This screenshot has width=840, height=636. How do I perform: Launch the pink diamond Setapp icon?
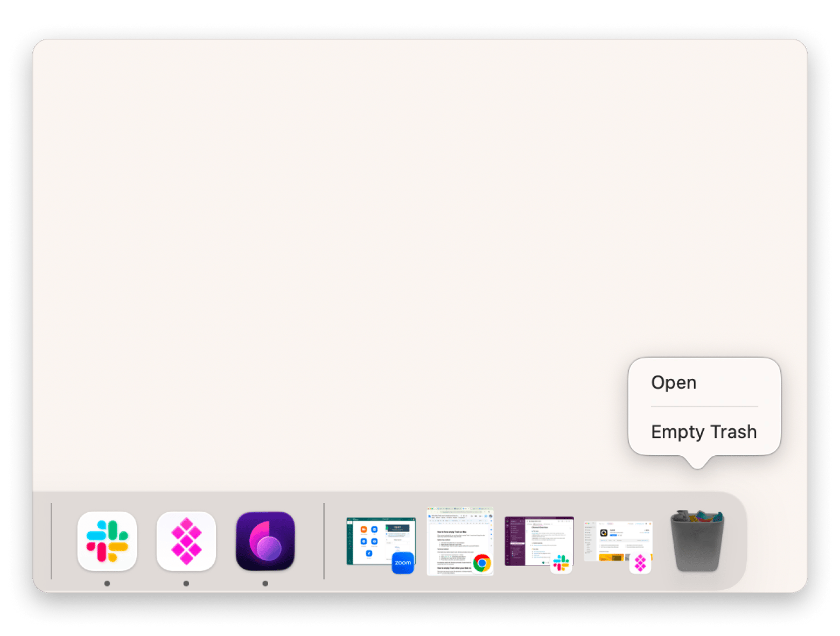[186, 541]
